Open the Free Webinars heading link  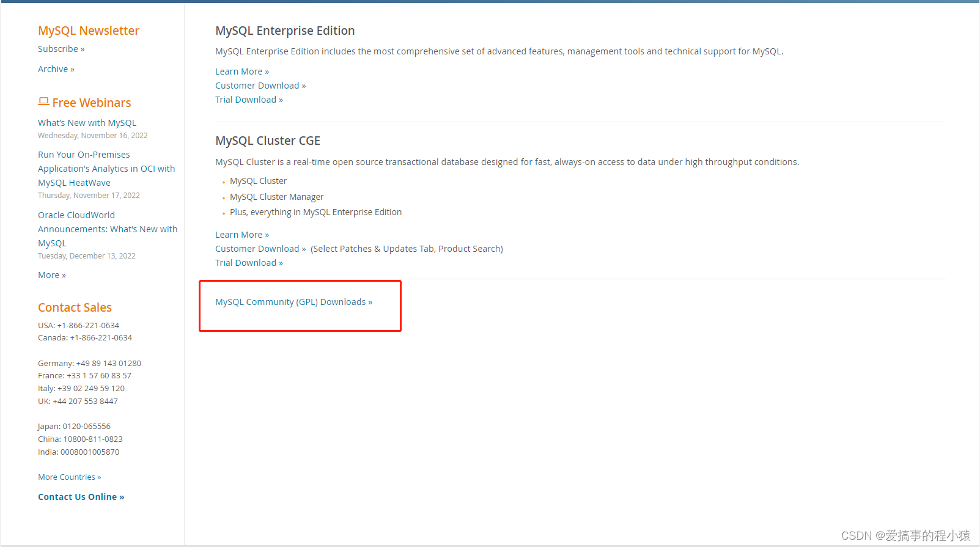pyautogui.click(x=92, y=103)
